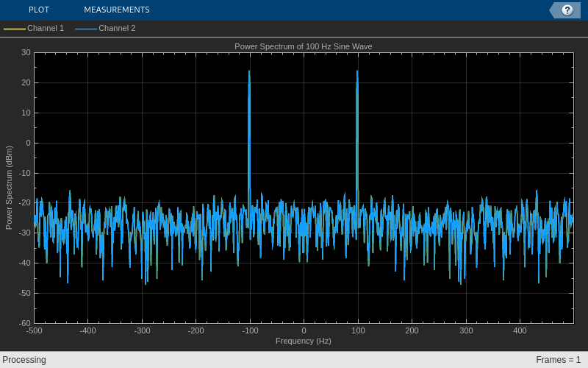The image size is (588, 368).
Task: Toggle Channel 1 legend entry
Action: pyautogui.click(x=34, y=28)
